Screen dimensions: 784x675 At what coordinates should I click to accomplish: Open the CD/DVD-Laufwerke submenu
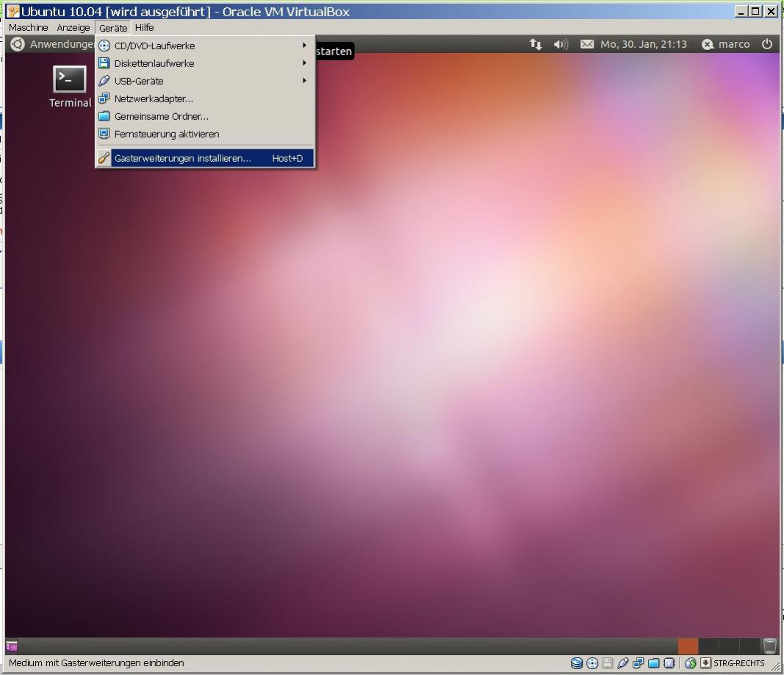point(205,46)
